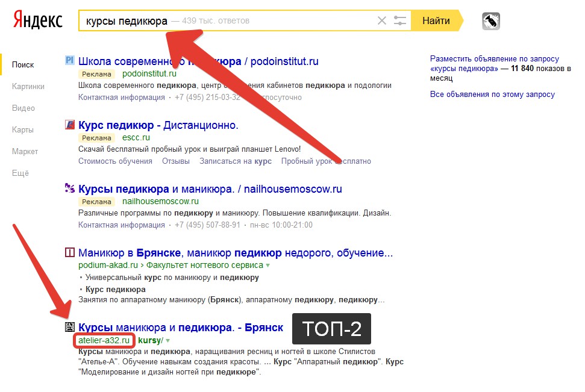Expand the Ещё sidebar menu
Viewport: 585px width, 392px height.
click(x=20, y=173)
